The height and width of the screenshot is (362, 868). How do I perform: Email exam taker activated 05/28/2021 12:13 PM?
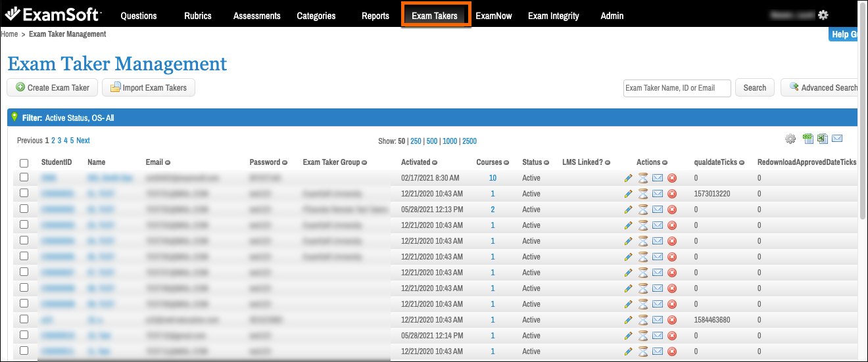[x=658, y=210]
